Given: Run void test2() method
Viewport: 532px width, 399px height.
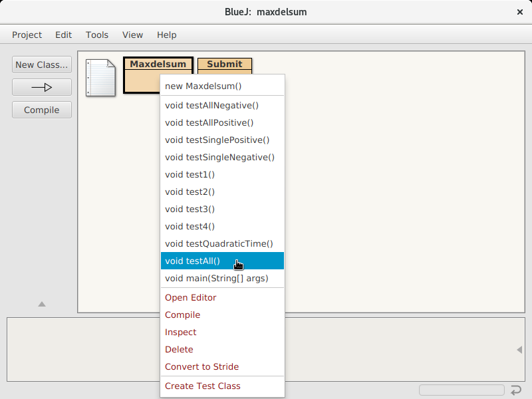Looking at the screenshot, I should 222,192.
